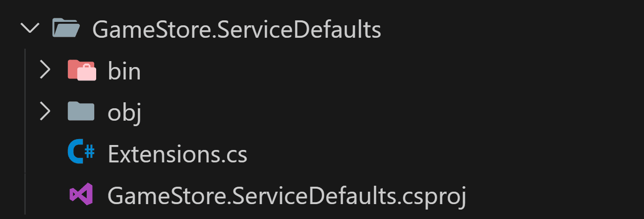
Task: Select the GameStore.ServiceDefaults folder name
Action: (237, 30)
